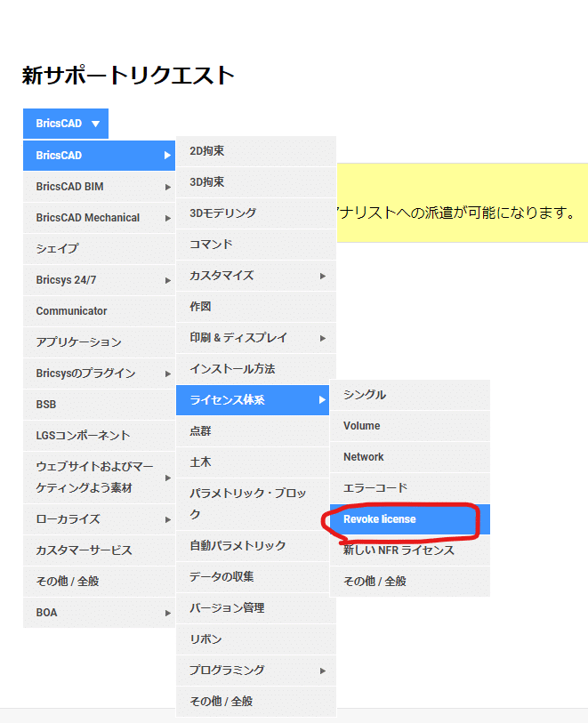Expand the BOA submenu

[x=99, y=613]
